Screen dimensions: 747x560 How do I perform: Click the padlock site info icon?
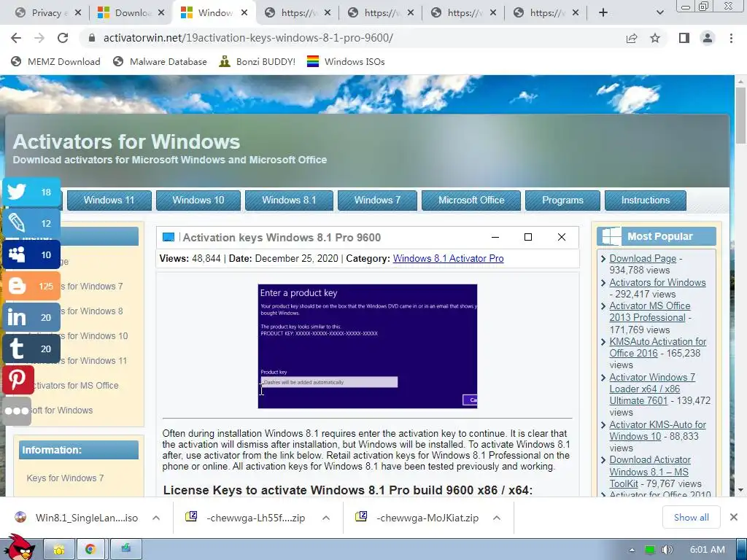pyautogui.click(x=92, y=38)
